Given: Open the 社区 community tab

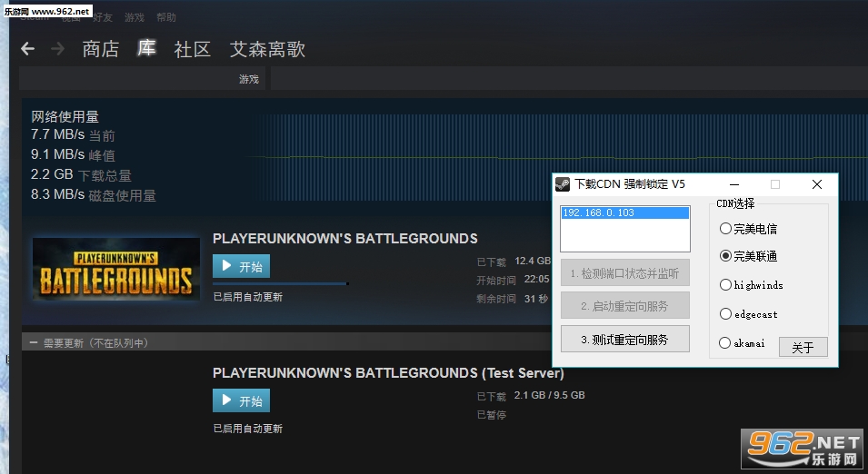Looking at the screenshot, I should click(x=192, y=49).
